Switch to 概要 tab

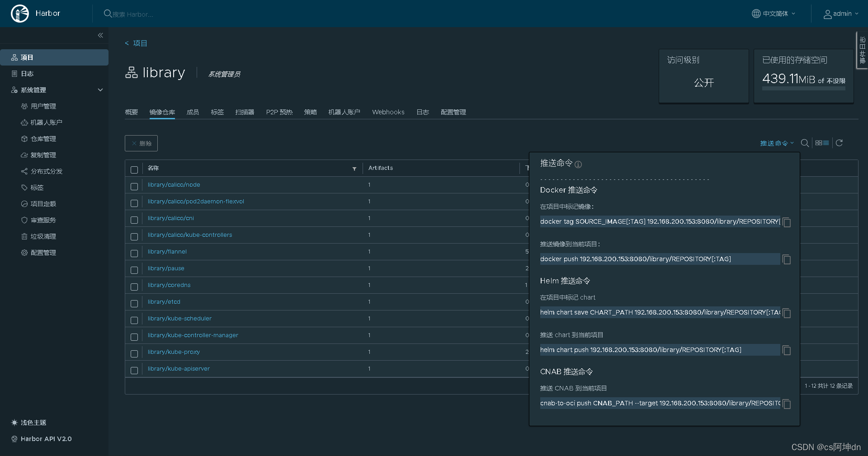pos(132,112)
